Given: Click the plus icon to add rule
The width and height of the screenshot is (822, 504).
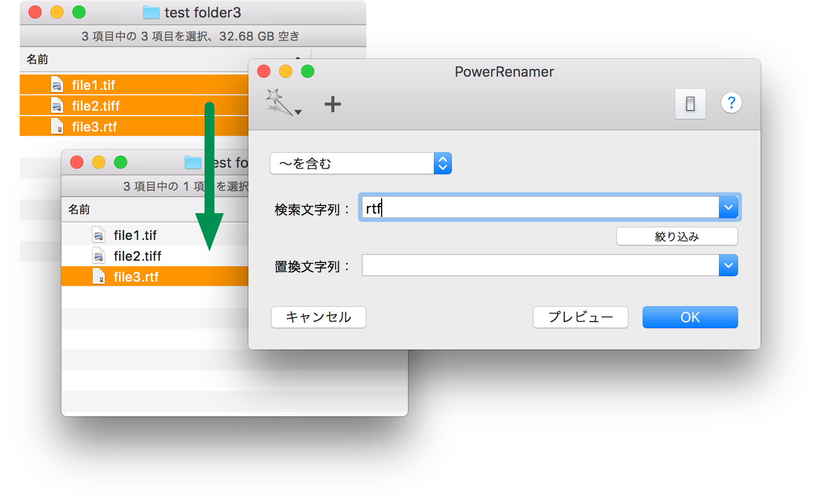Looking at the screenshot, I should [332, 104].
